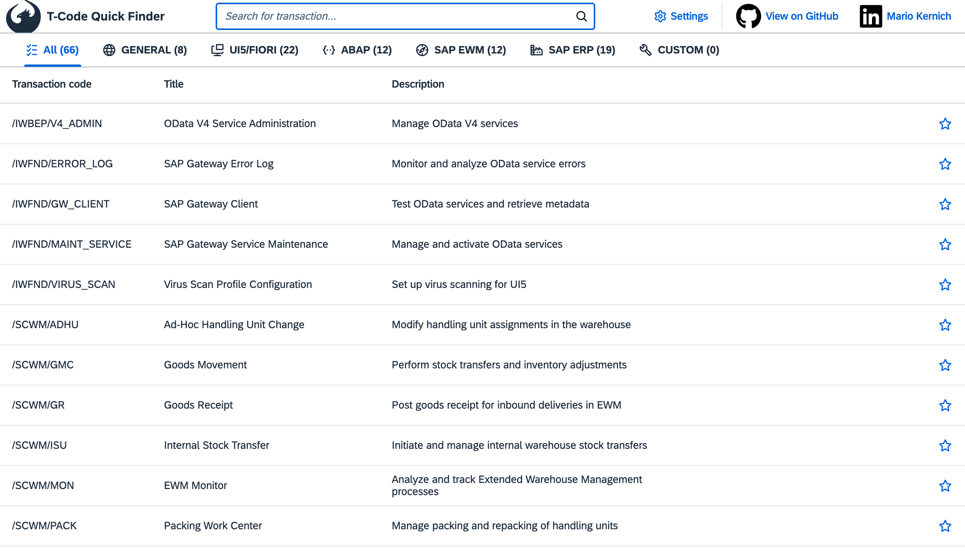Toggle favorite star for /IWFND/GW_CLIENT
Image resolution: width=965 pixels, height=560 pixels.
(945, 204)
